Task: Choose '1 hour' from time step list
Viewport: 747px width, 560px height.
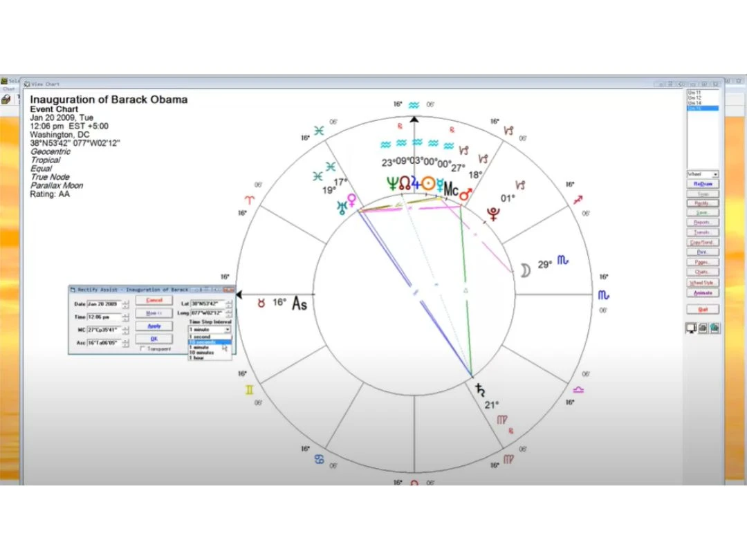Action: (x=196, y=358)
